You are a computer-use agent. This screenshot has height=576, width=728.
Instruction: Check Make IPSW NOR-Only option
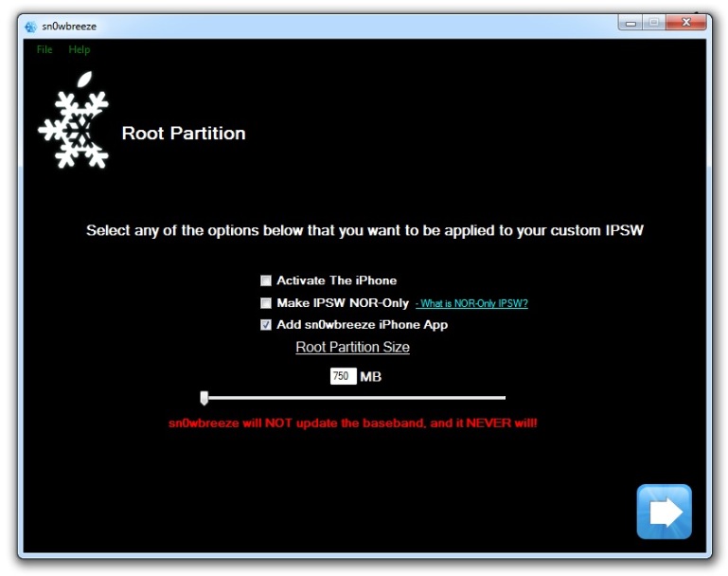266,303
